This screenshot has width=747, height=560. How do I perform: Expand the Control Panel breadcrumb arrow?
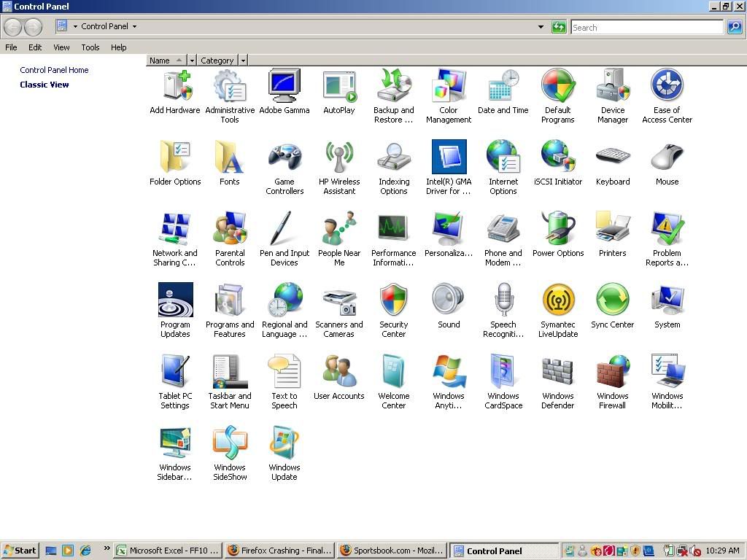point(134,27)
